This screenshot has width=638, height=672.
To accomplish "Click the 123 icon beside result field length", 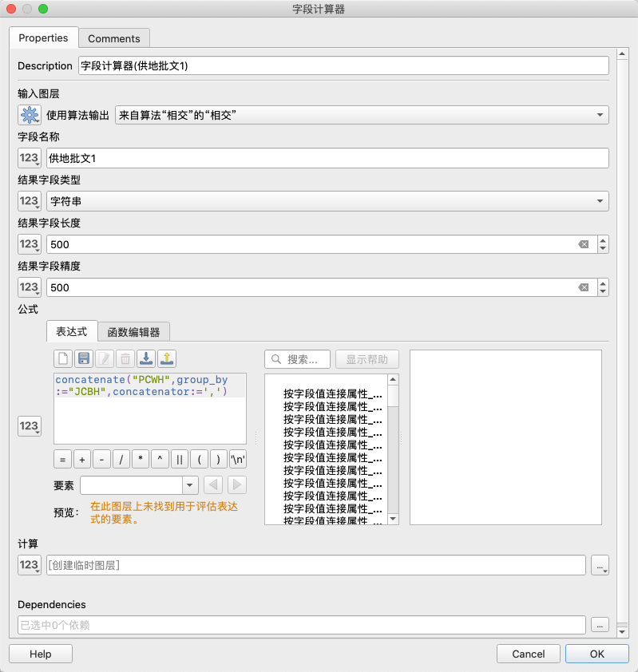I will (x=30, y=244).
